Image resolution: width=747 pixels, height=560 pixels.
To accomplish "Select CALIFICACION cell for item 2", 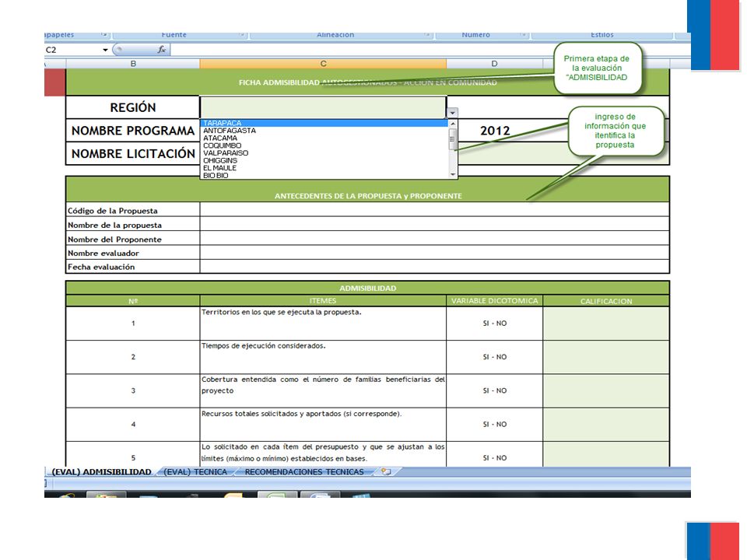I will point(606,357).
